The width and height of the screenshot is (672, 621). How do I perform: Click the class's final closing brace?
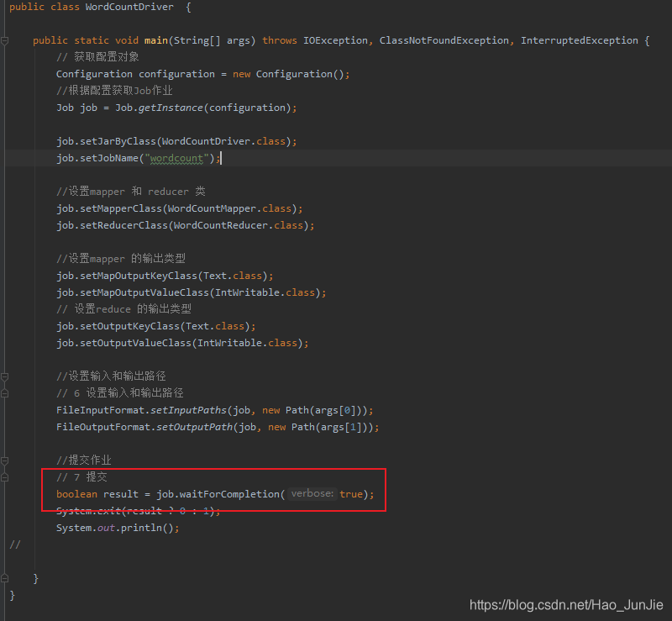(x=13, y=595)
